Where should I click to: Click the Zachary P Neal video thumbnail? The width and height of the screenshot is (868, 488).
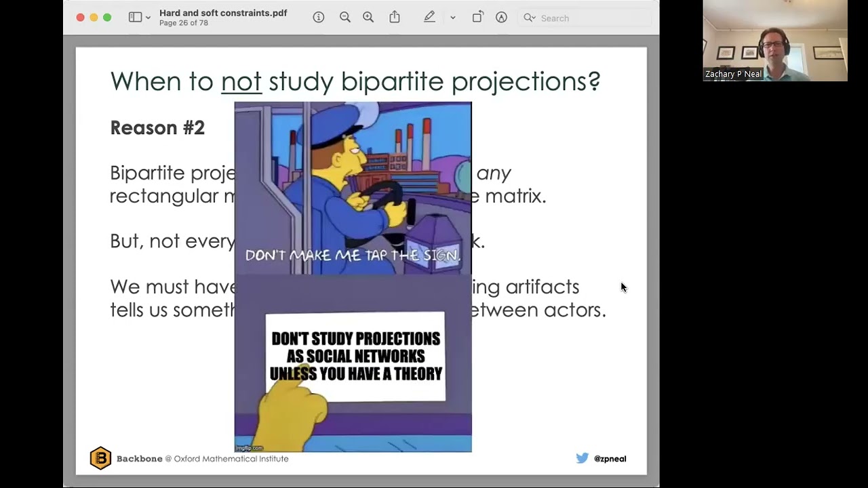[x=775, y=41]
